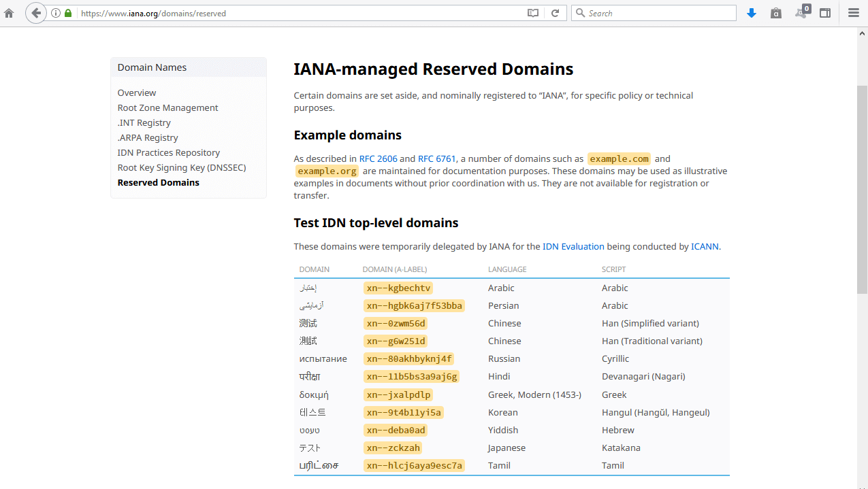Click the Korean language cell

coord(503,412)
